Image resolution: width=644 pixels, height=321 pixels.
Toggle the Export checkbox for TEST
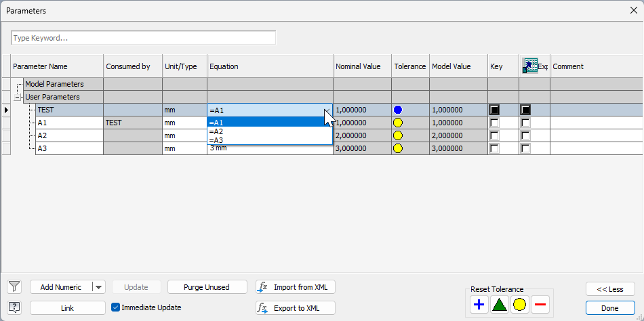pyautogui.click(x=525, y=110)
